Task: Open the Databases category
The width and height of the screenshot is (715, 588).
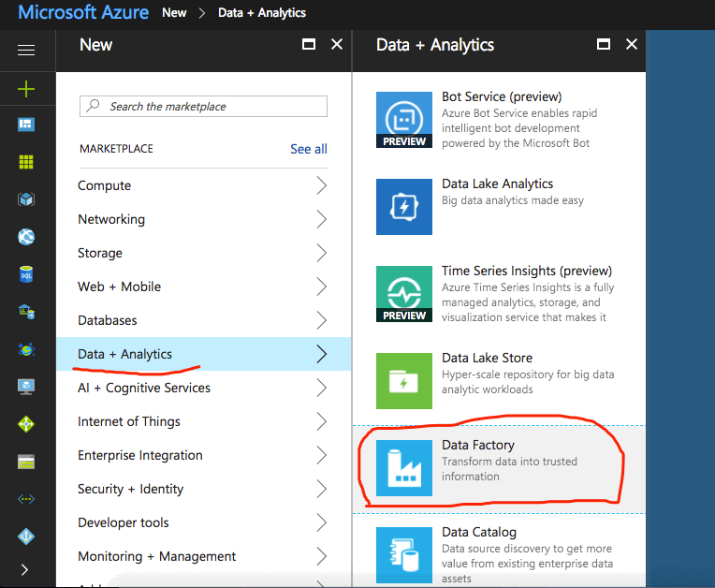Action: pos(203,321)
